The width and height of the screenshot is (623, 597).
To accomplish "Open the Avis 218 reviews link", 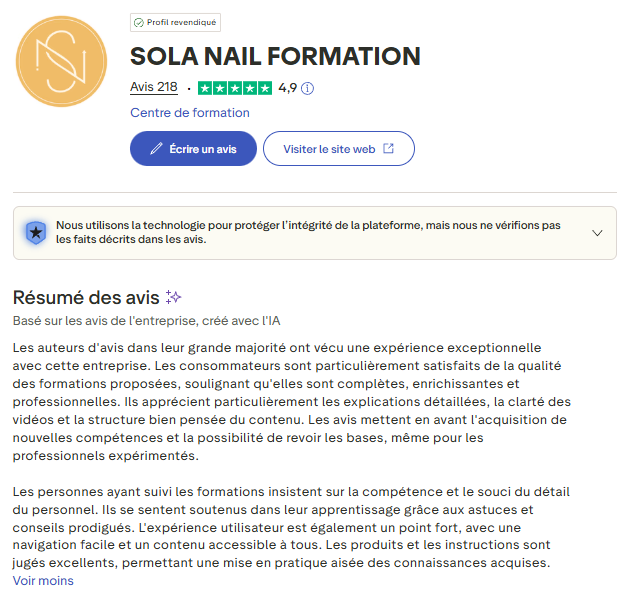I will point(154,87).
